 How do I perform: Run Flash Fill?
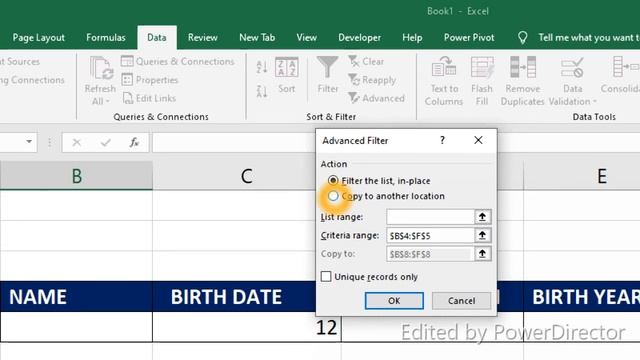tap(482, 82)
